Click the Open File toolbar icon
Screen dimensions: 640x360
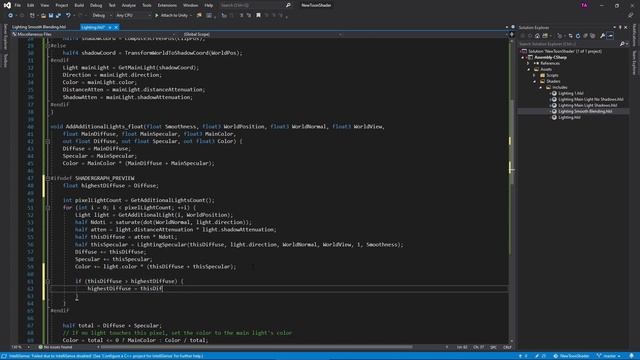point(43,16)
